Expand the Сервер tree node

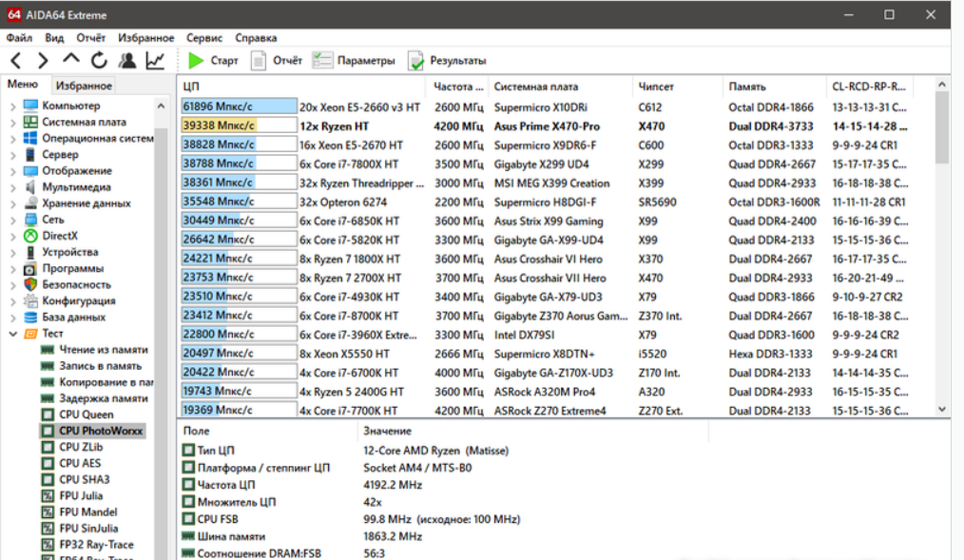pos(13,155)
